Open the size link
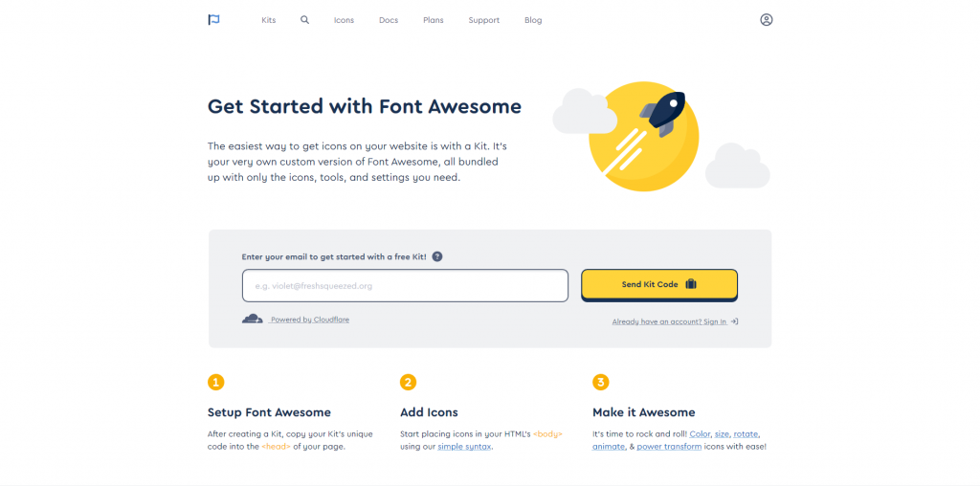980x486 pixels. (x=722, y=433)
